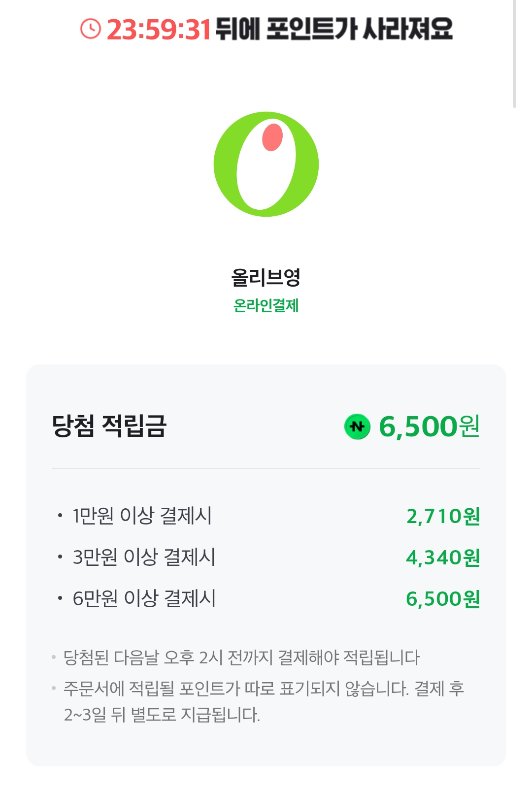Image resolution: width=532 pixels, height=787 pixels.
Task: Click the 당첨 적립금 title
Action: point(109,426)
